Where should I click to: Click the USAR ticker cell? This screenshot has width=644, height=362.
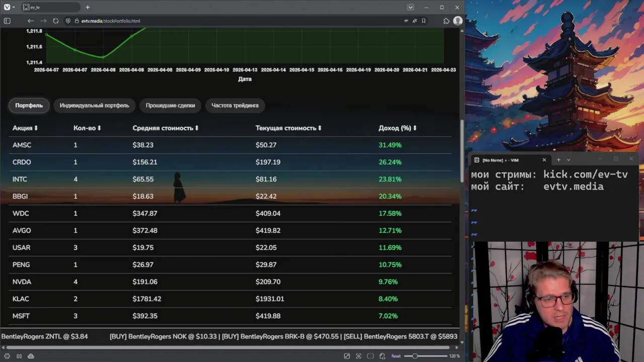(21, 247)
